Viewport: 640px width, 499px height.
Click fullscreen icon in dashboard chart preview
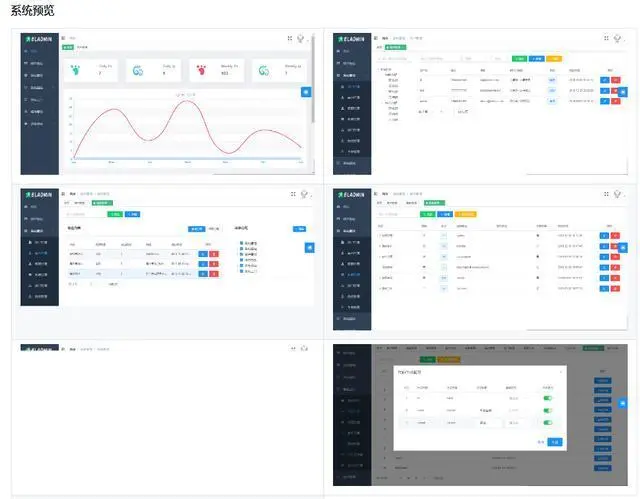(290, 38)
